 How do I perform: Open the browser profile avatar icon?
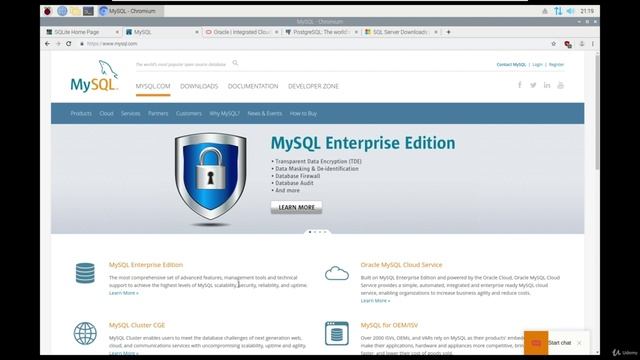pyautogui.click(x=582, y=44)
